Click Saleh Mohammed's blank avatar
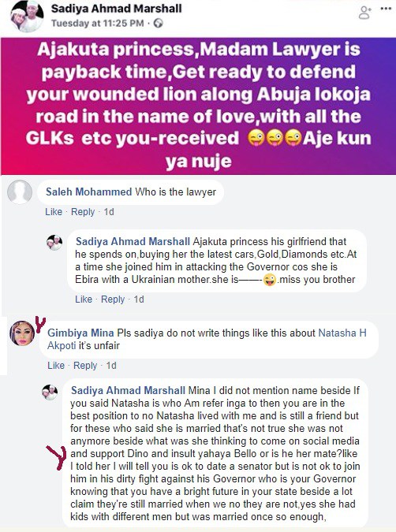Screen dimensions: 396x532 (x=20, y=192)
